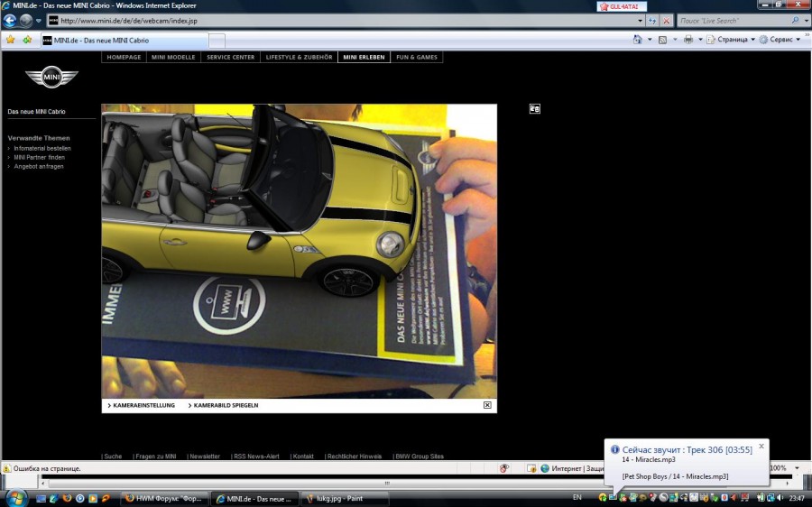Click the search magnifier icon
Image resolution: width=812 pixels, height=507 pixels.
(x=795, y=21)
